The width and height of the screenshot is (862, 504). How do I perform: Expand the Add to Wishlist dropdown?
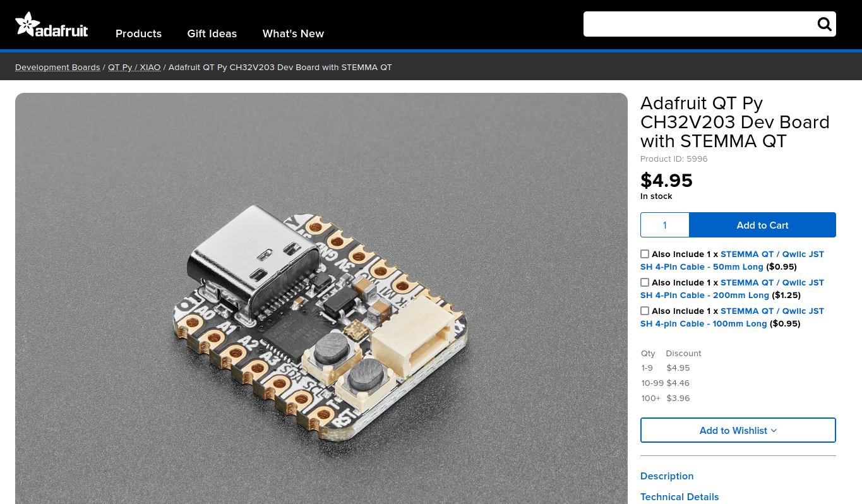738,430
